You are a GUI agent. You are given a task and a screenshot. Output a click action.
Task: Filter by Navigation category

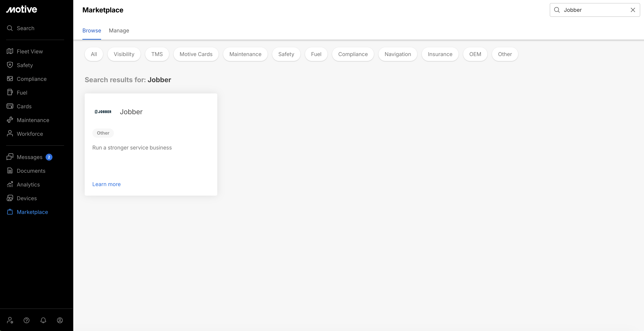[x=398, y=54]
